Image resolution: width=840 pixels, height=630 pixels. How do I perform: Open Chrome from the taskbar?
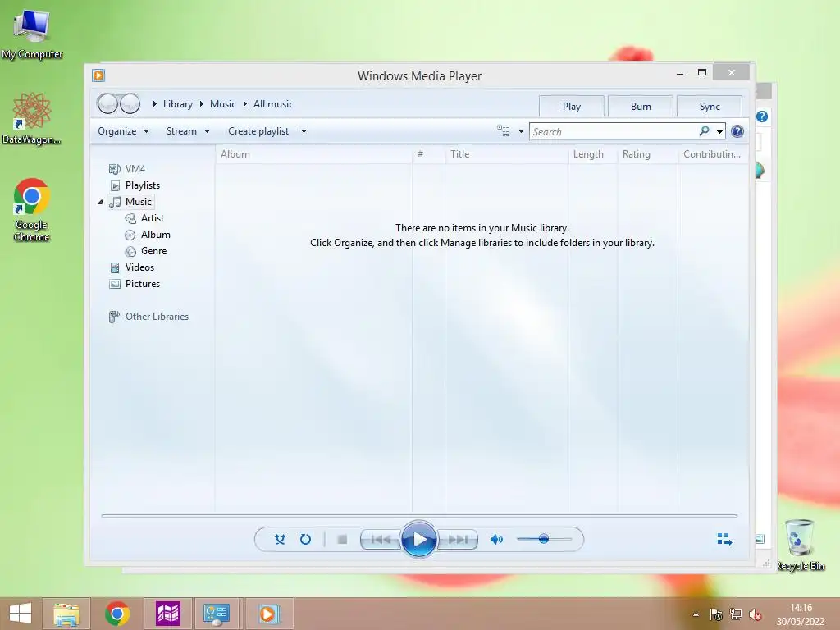pyautogui.click(x=117, y=614)
